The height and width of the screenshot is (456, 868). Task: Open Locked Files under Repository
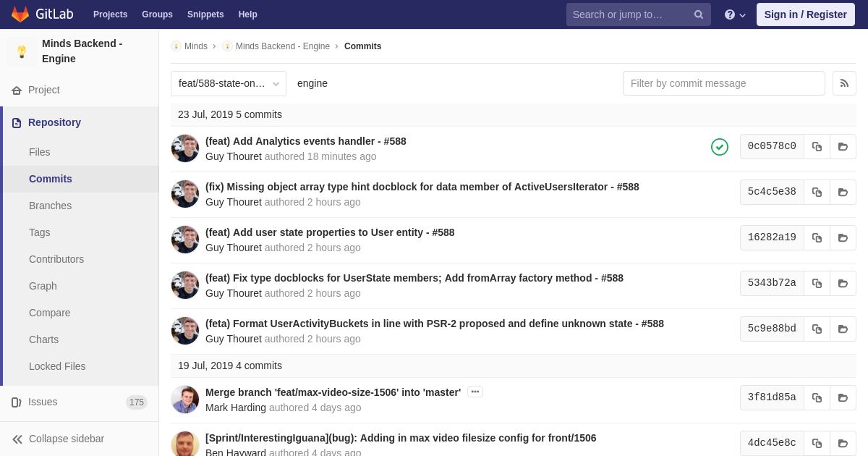(x=57, y=366)
